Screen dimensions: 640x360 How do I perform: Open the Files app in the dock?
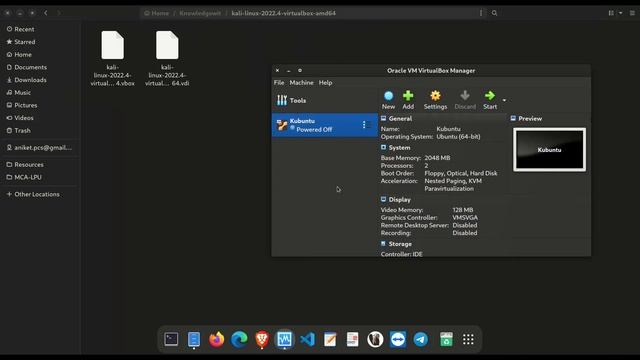coord(194,339)
